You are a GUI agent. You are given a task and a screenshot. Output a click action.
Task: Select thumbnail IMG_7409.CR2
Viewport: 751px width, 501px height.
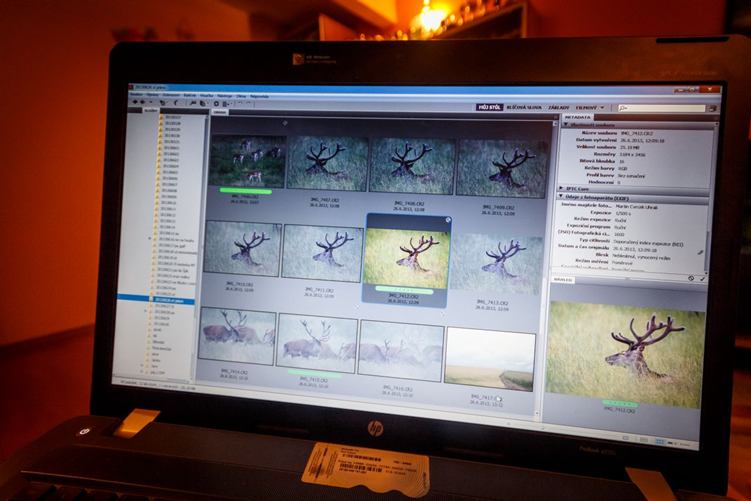501,169
